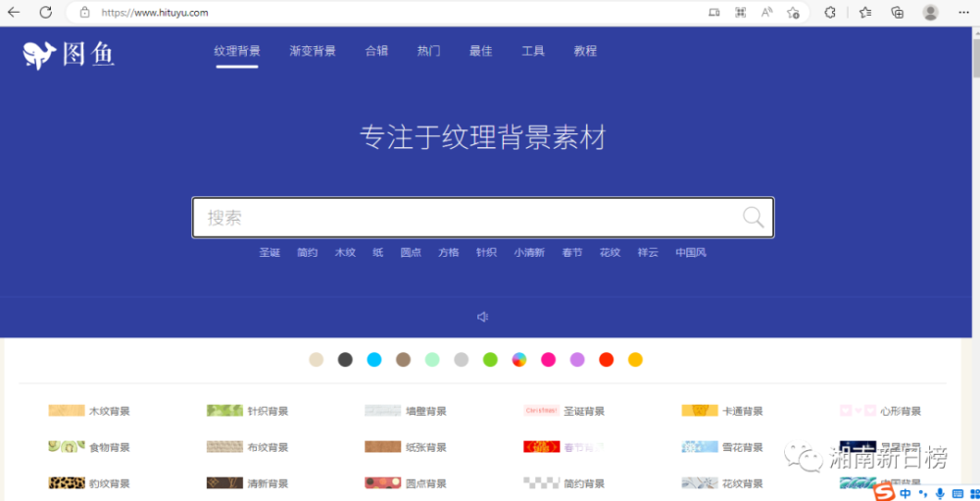Open the 渐变背景 nav tab

[x=313, y=51]
